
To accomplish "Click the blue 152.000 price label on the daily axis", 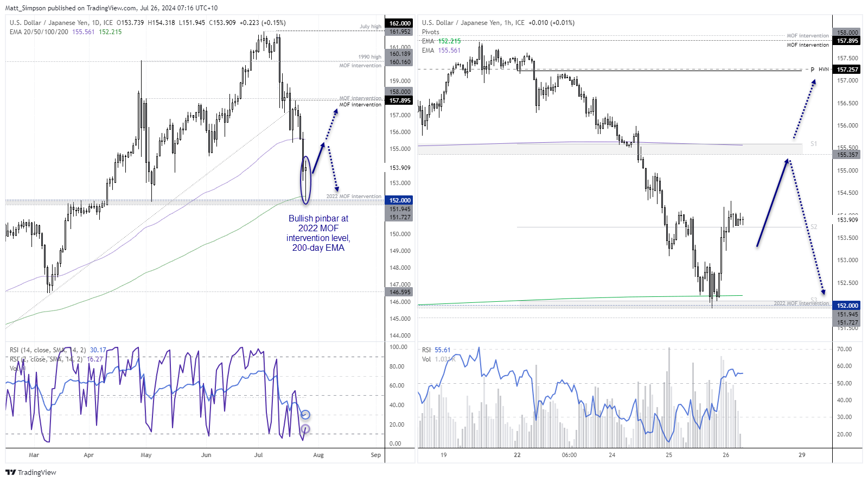I will [400, 200].
